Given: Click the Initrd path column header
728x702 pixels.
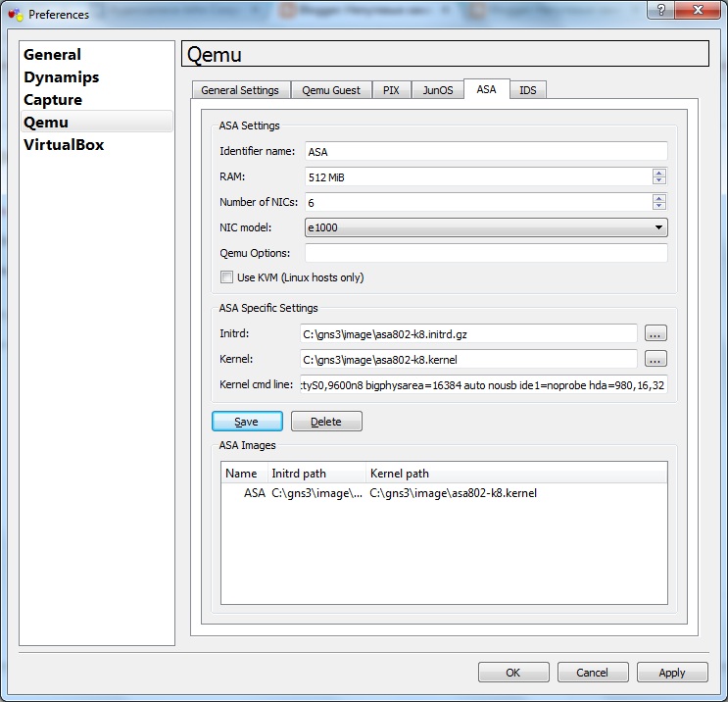Looking at the screenshot, I should (316, 474).
